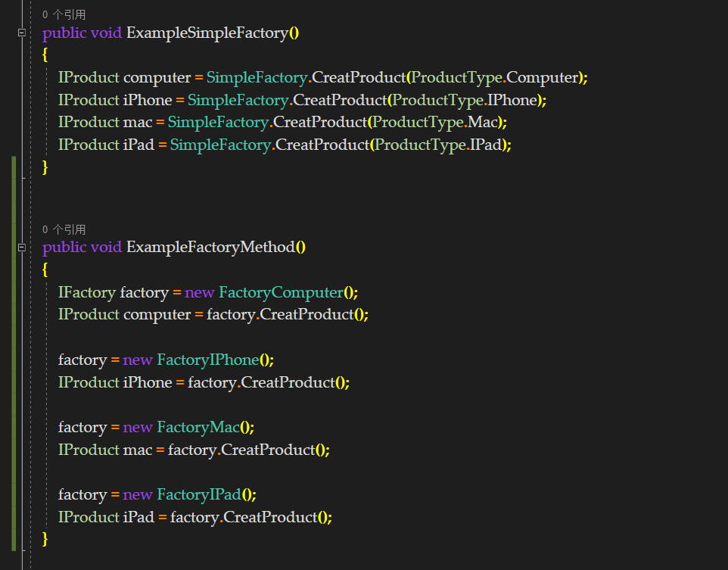This screenshot has height=570, width=728.
Task: Click the ExampleFactoryMethod method name
Action: click(210, 248)
